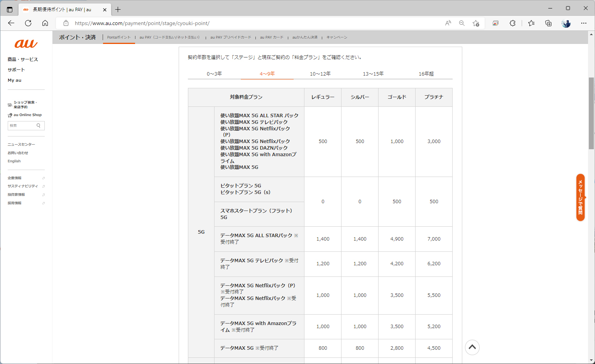Screen dimensions: 595x364
Task: Open サステナビリティ link
Action: click(23, 186)
